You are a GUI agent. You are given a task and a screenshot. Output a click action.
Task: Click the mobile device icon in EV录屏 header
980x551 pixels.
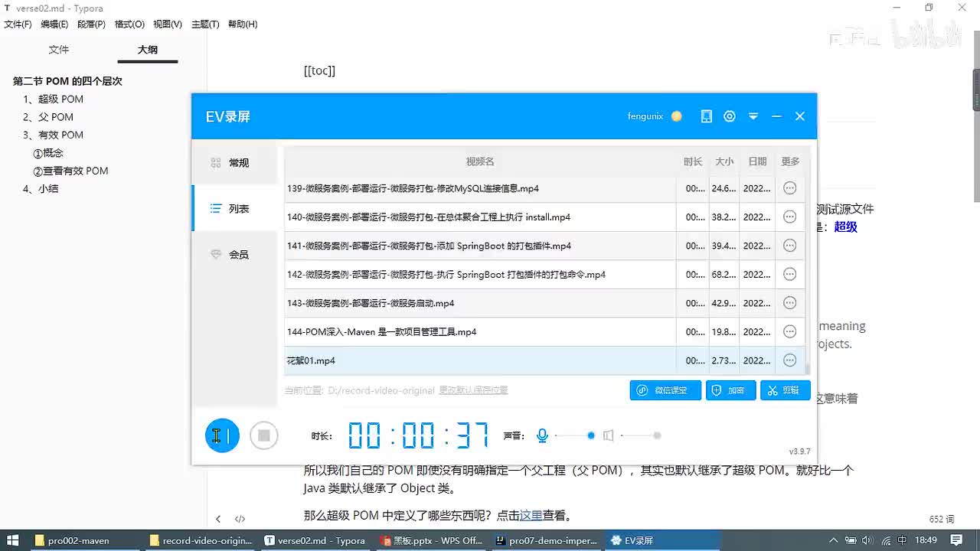coord(707,116)
